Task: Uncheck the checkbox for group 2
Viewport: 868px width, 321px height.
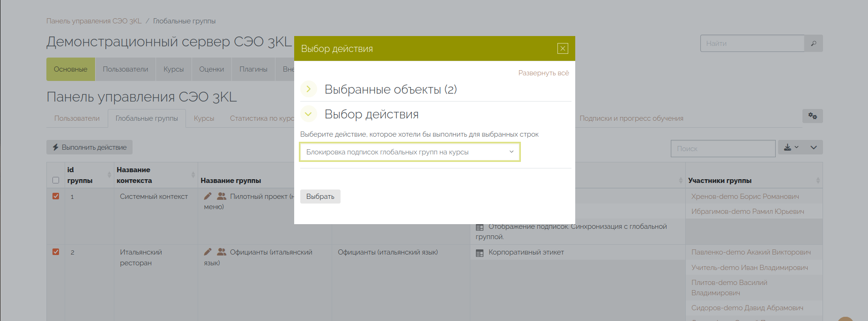Action: tap(56, 252)
